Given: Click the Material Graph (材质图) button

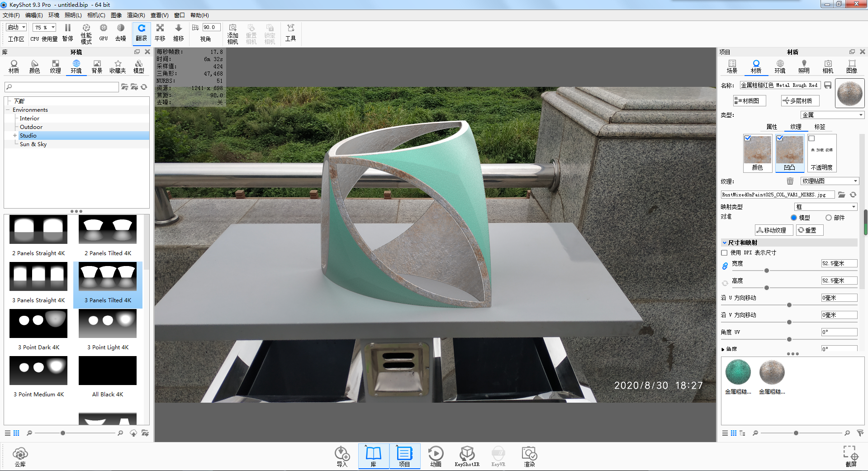Looking at the screenshot, I should click(749, 101).
